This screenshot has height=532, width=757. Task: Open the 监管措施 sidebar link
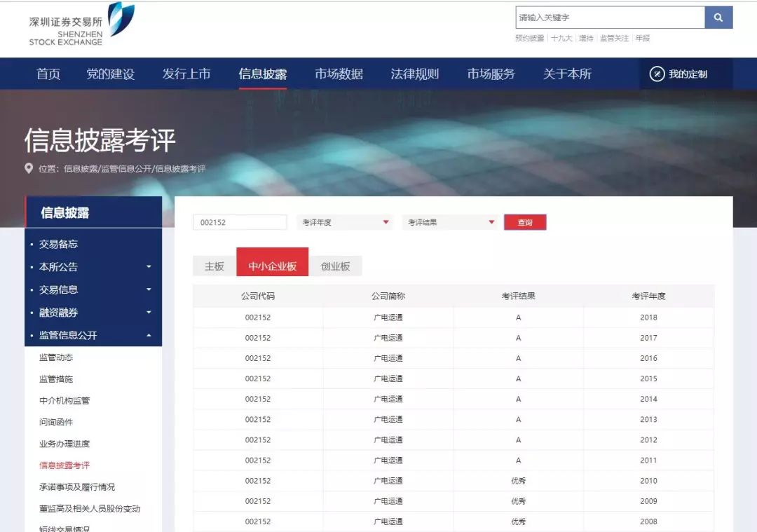[56, 379]
